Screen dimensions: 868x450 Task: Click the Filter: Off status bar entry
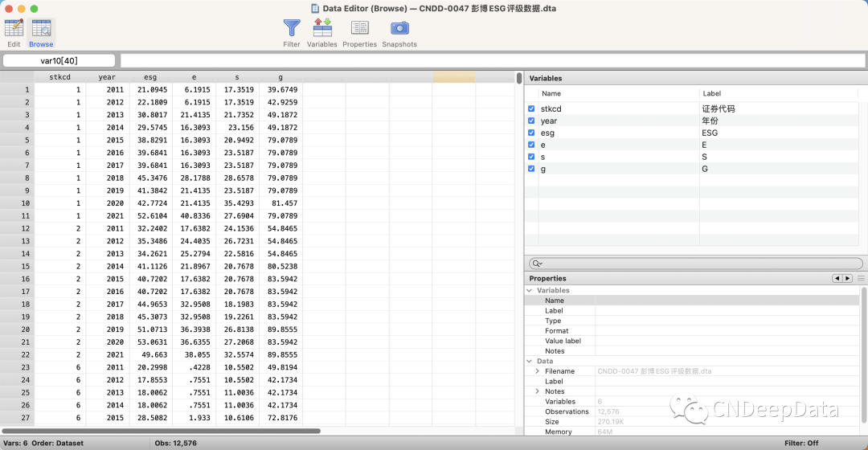coord(801,444)
